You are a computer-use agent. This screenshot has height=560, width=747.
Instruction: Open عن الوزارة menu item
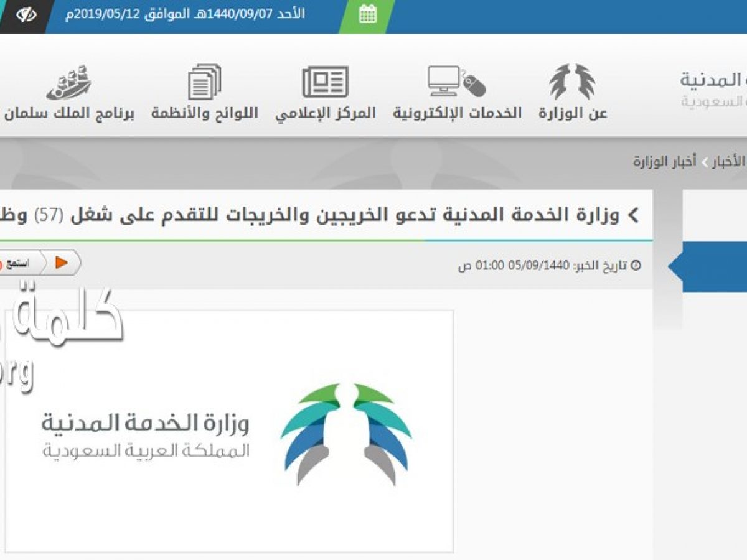573,113
